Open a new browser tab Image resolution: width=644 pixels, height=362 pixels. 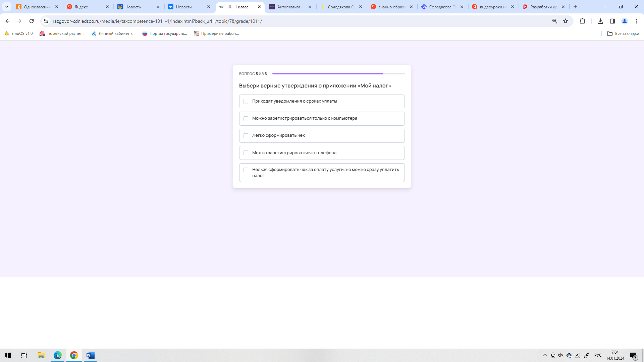click(575, 7)
